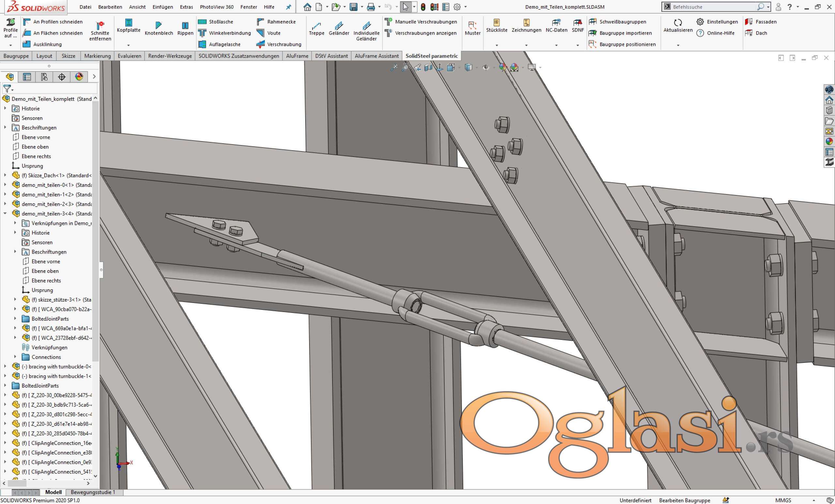Image resolution: width=835 pixels, height=504 pixels.
Task: Open the NC-Daten dropdown arrow
Action: [x=556, y=45]
